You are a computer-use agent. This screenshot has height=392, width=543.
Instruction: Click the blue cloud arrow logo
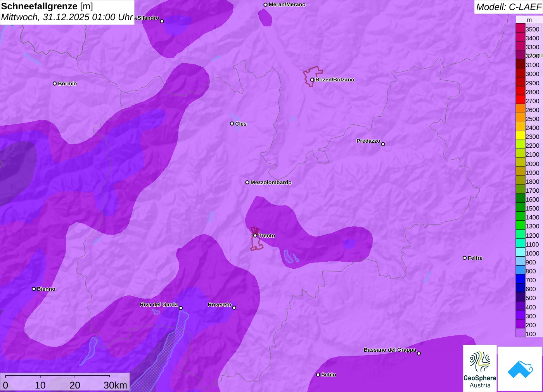coord(520,369)
